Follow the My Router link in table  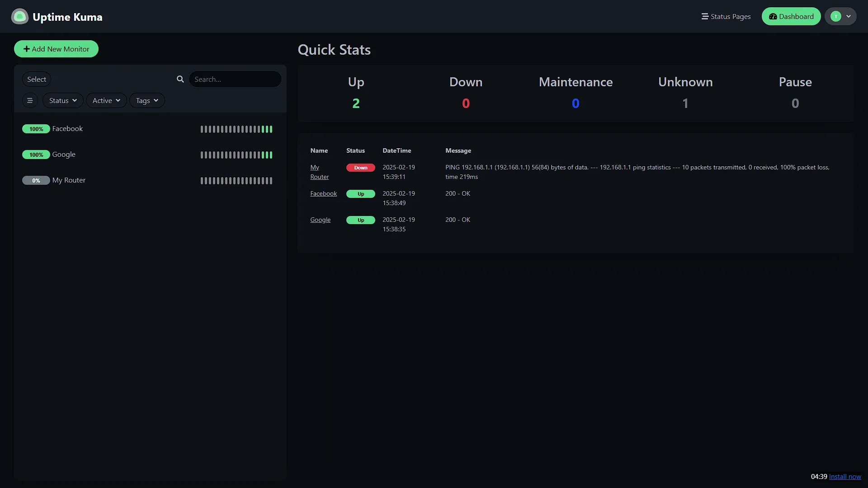click(x=319, y=172)
